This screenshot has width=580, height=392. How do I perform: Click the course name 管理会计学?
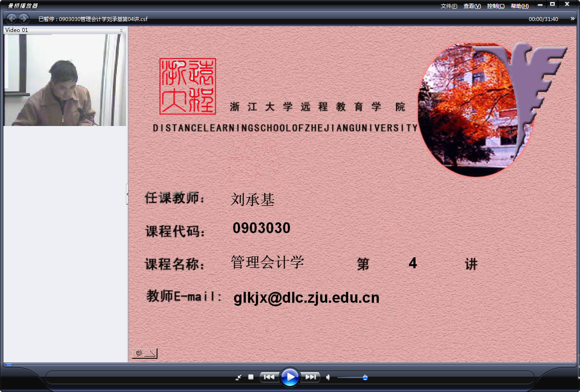(267, 262)
